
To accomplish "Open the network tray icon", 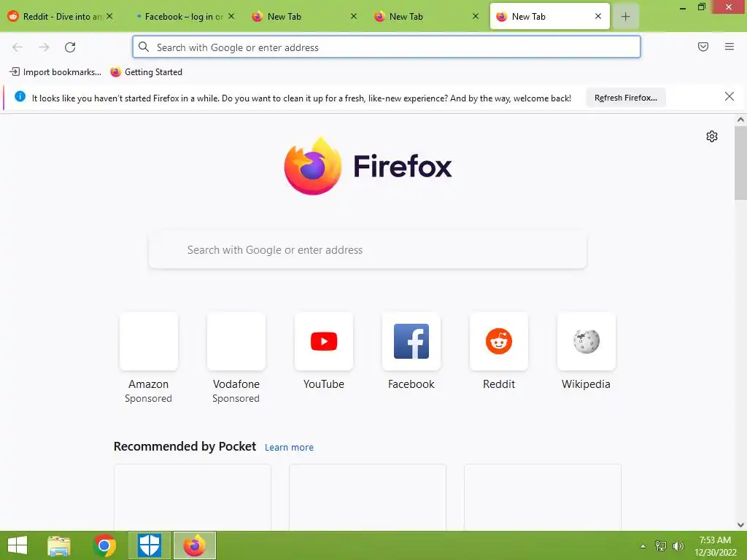I will pos(661,545).
